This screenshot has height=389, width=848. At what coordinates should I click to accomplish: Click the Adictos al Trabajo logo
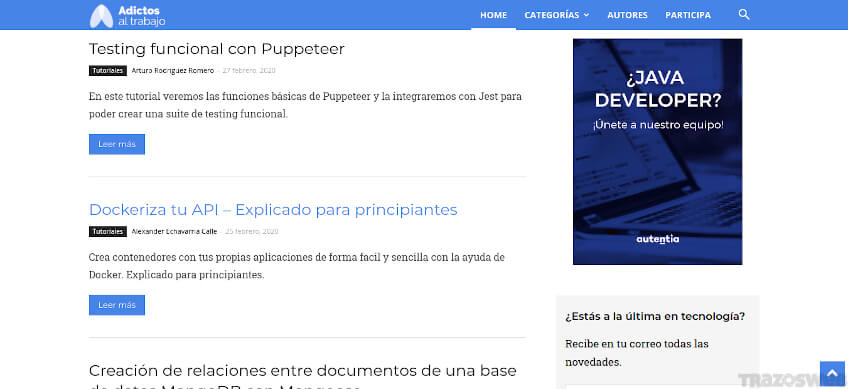128,16
